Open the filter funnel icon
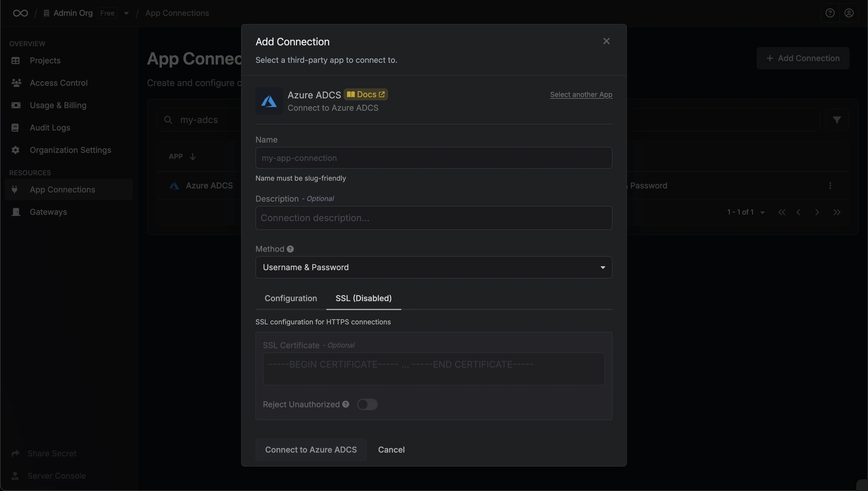This screenshot has width=868, height=491. [837, 120]
